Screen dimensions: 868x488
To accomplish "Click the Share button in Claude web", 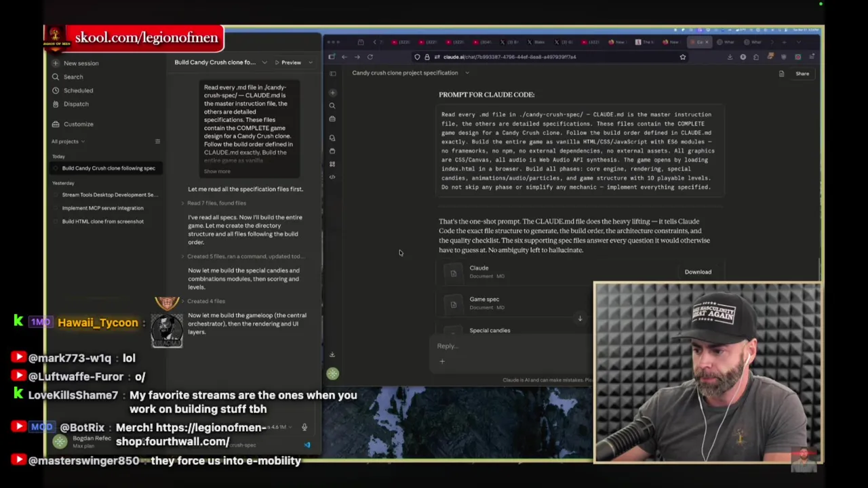I will 802,74.
